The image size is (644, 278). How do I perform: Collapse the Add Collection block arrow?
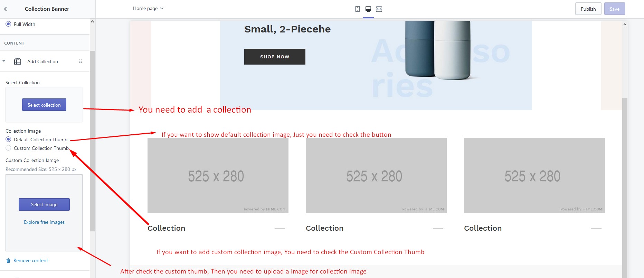pyautogui.click(x=4, y=61)
